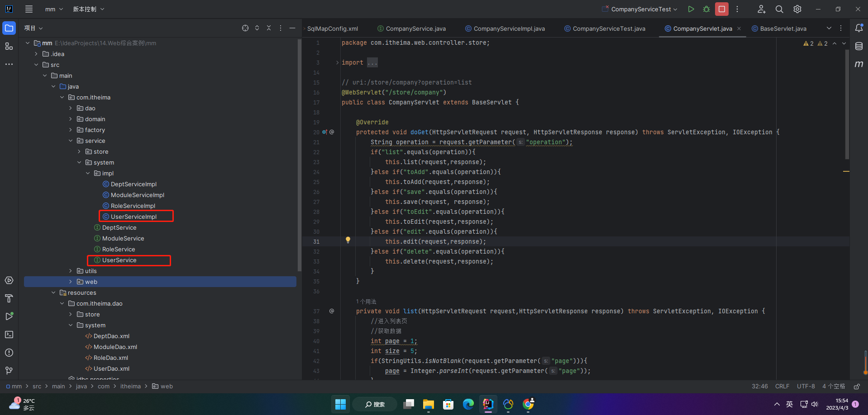Collapse all in project tree
Viewport: 868px width, 415px height.
click(x=269, y=28)
